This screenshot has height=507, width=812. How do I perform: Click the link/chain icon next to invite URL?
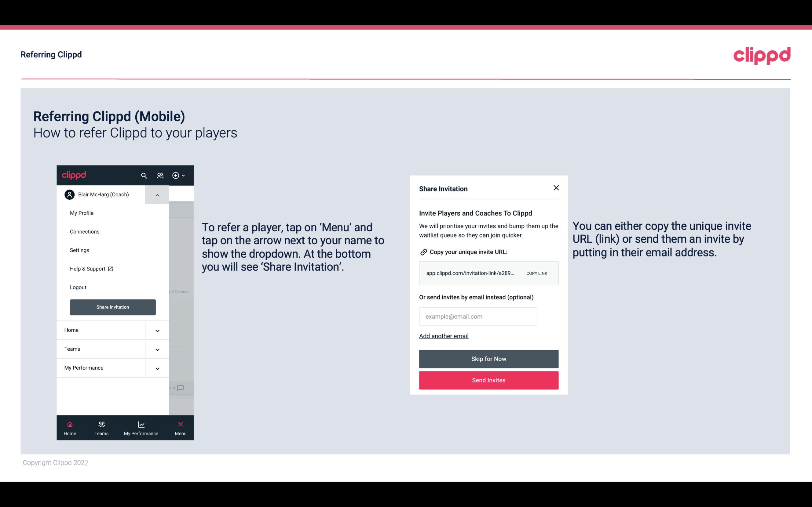pos(423,252)
